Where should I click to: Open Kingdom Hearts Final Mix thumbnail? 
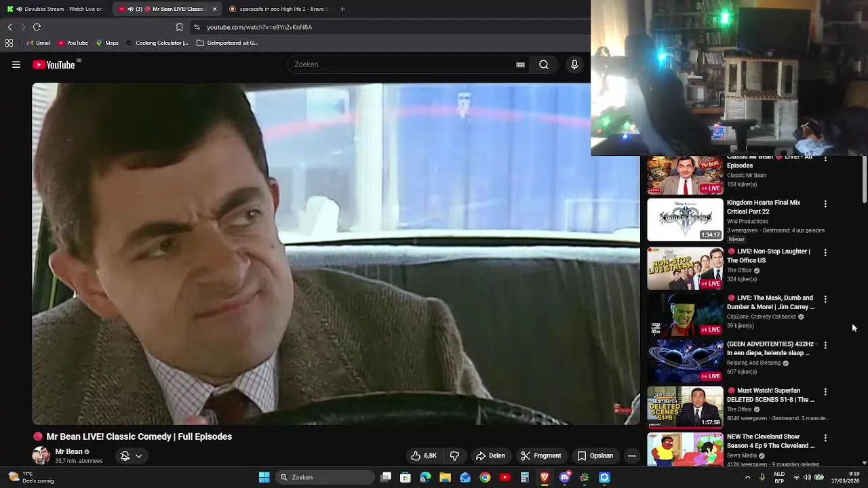(685, 220)
